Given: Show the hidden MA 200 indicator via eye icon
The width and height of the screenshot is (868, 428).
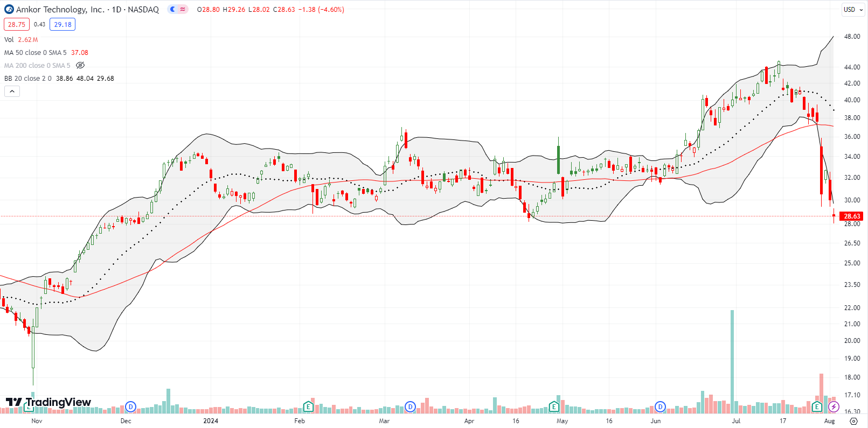Looking at the screenshot, I should point(80,65).
